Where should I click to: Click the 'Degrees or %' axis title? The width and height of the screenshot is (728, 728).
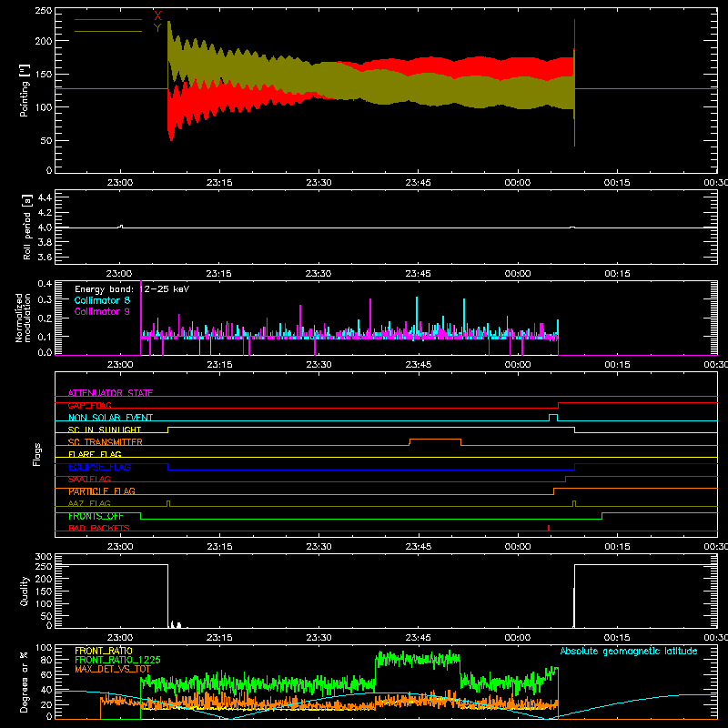pos(24,682)
